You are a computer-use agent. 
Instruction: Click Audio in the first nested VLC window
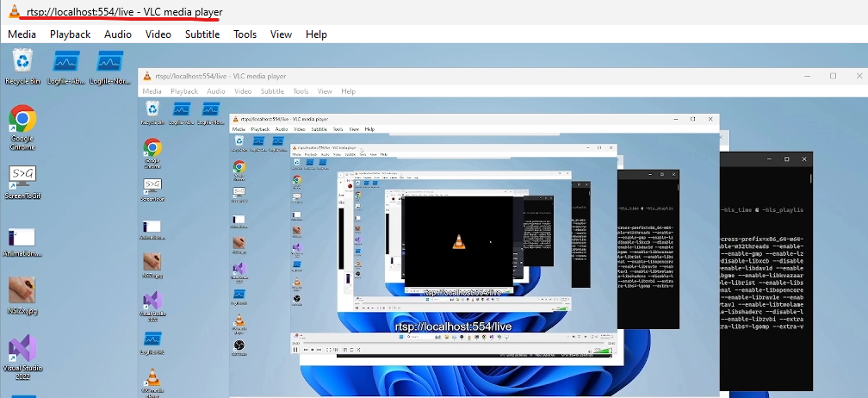point(216,91)
